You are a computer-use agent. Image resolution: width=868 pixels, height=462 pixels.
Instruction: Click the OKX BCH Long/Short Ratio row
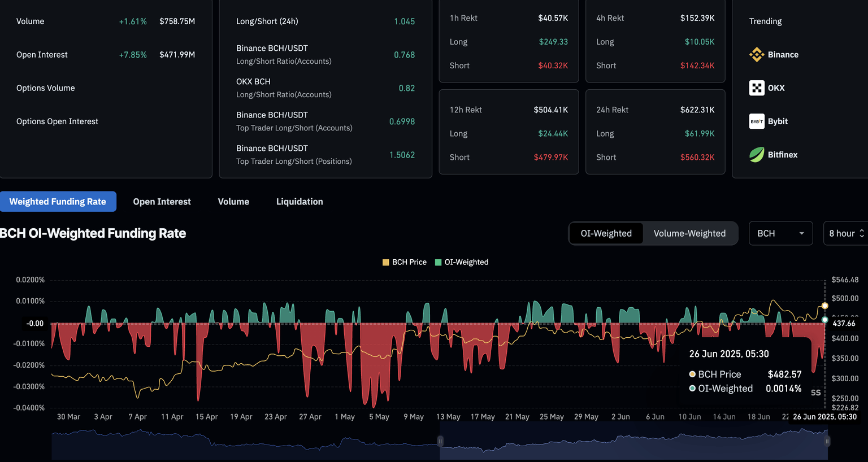325,88
